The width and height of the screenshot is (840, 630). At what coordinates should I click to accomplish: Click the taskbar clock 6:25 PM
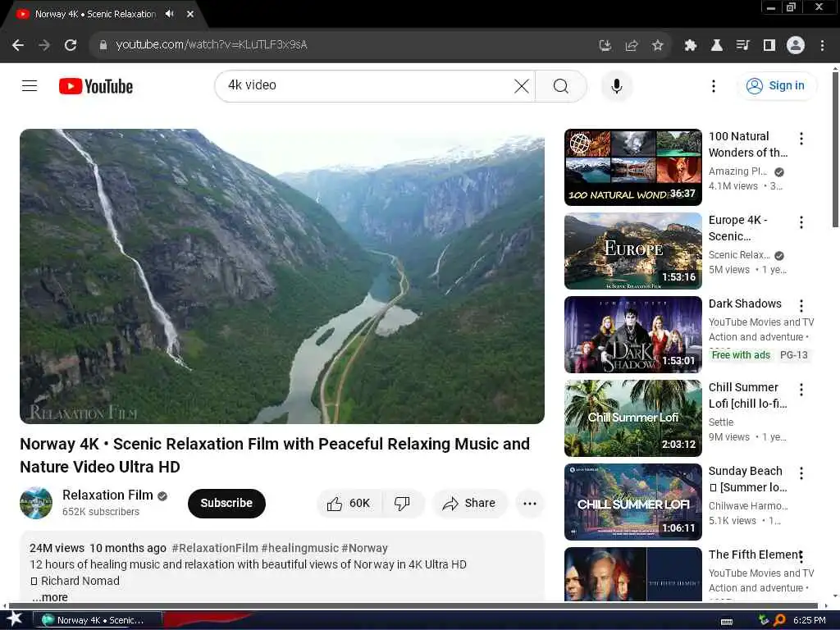point(810,620)
